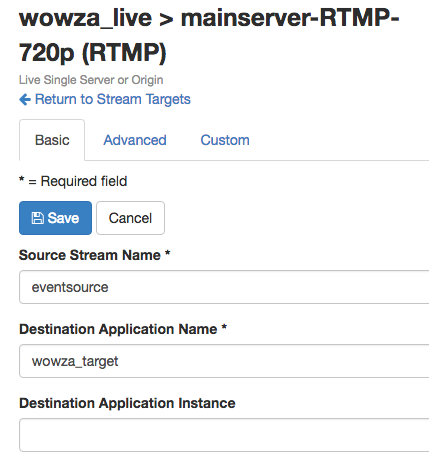Click the Source Stream Name label

click(90, 255)
